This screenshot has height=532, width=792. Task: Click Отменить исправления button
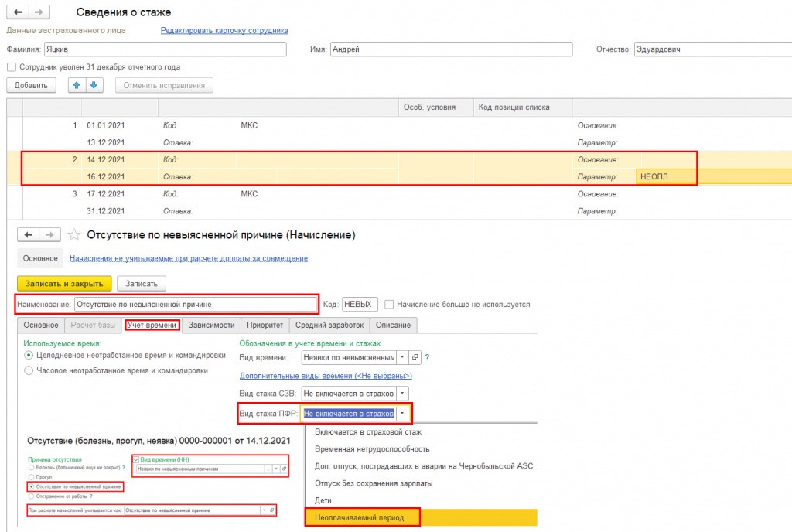pyautogui.click(x=164, y=85)
